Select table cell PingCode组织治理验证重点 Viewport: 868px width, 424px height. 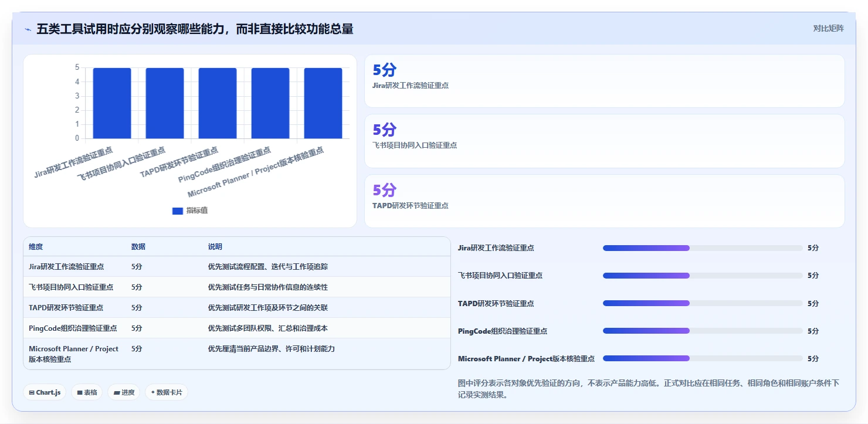tap(73, 328)
